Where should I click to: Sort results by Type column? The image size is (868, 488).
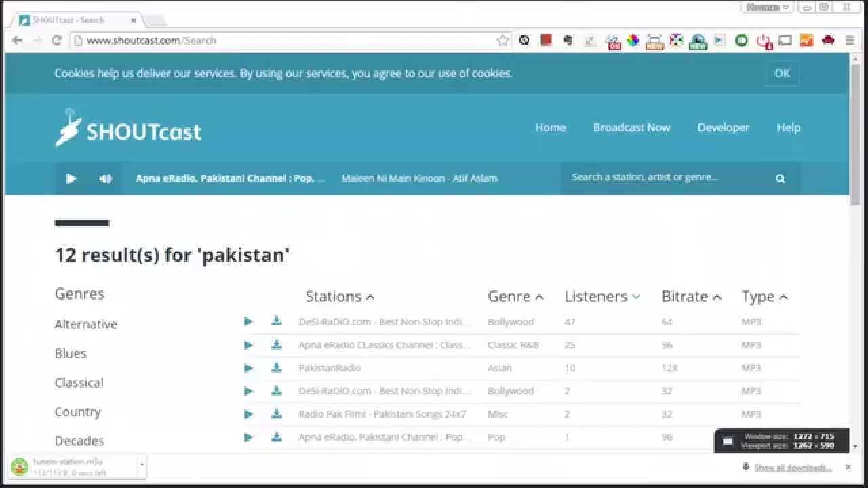(x=764, y=296)
